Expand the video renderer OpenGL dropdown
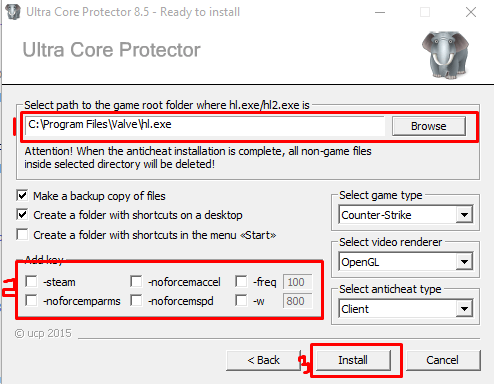The height and width of the screenshot is (384, 494). 406,262
